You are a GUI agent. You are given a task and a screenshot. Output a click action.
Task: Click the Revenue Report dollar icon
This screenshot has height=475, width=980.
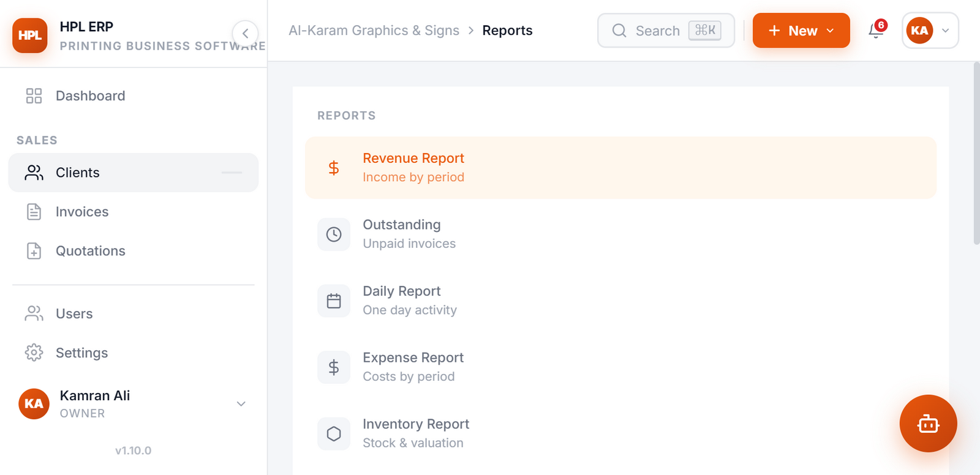334,168
